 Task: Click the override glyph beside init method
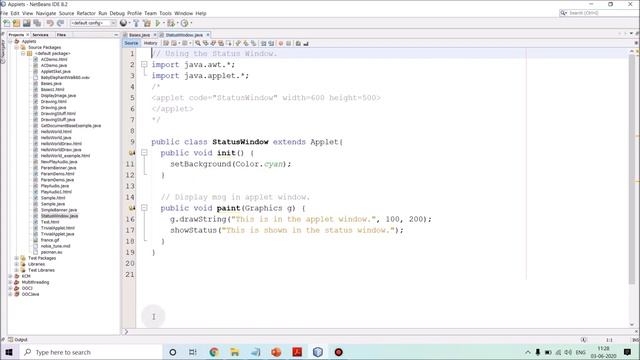[x=131, y=153]
